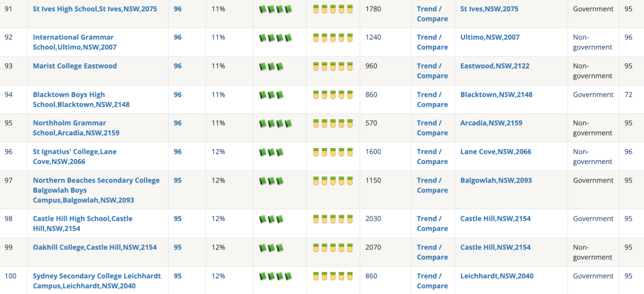Click gold medal icons for Marist College Eastwood
This screenshot has width=644, height=294.
tap(333, 66)
